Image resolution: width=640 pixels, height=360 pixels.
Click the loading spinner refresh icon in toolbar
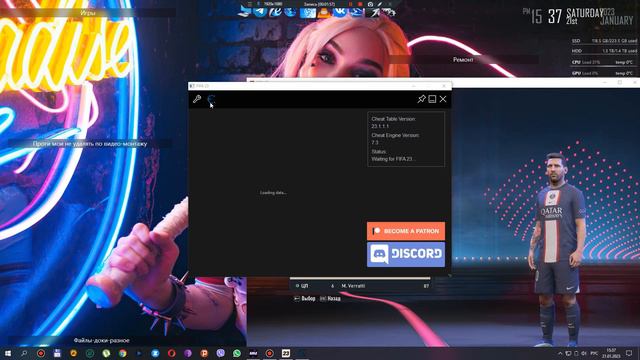pos(211,99)
